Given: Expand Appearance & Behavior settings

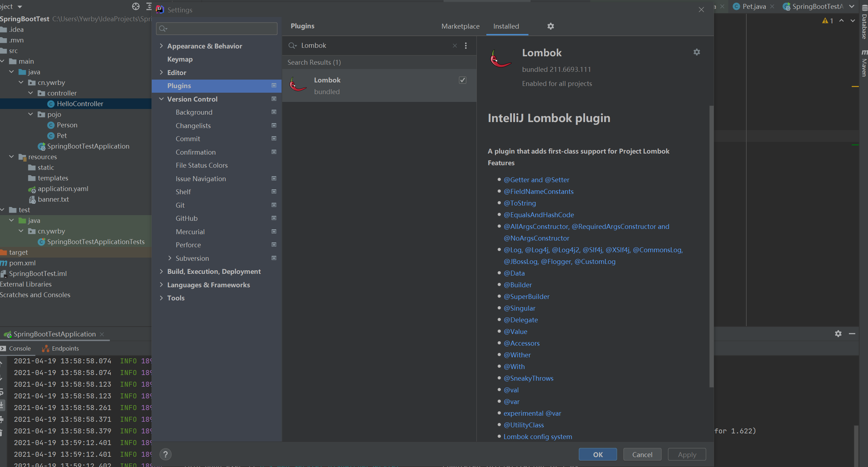Looking at the screenshot, I should [x=161, y=46].
